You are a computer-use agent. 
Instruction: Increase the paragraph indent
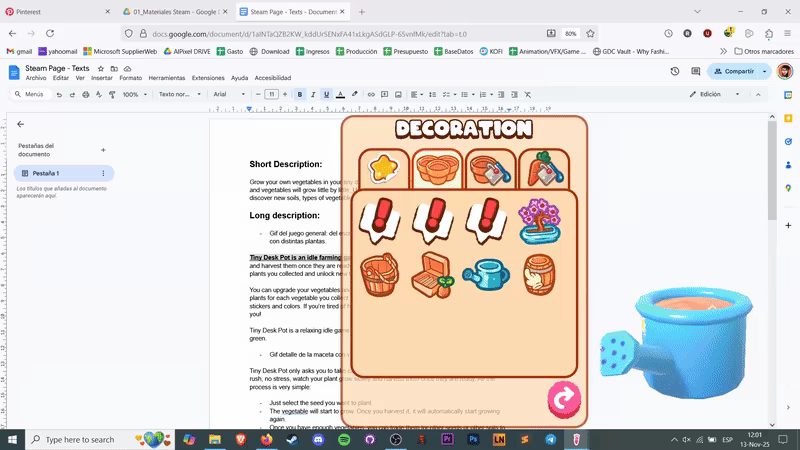(514, 94)
